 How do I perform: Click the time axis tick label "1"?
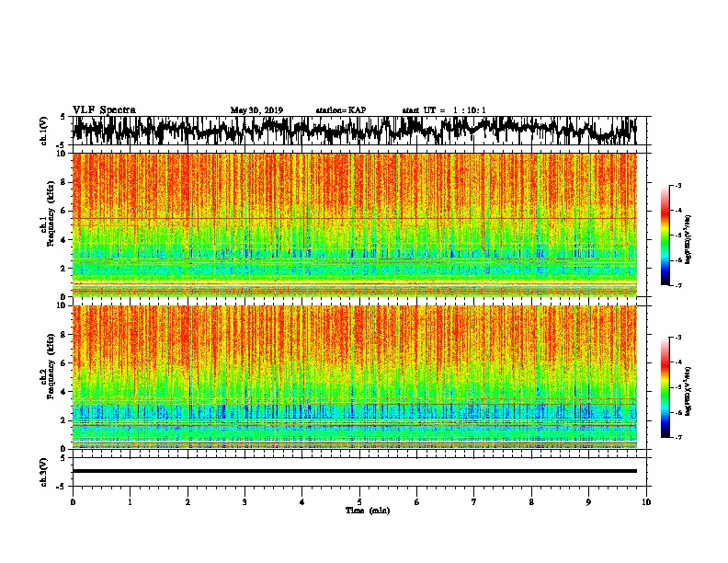(x=130, y=501)
